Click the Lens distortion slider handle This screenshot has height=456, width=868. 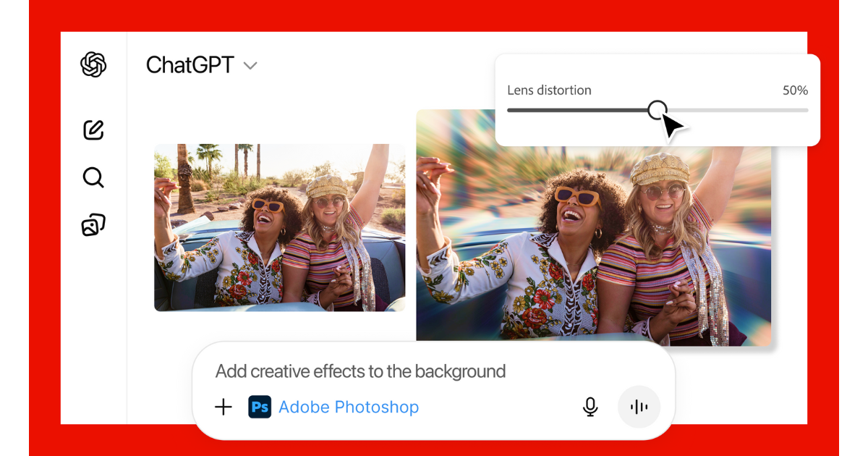[x=657, y=110]
